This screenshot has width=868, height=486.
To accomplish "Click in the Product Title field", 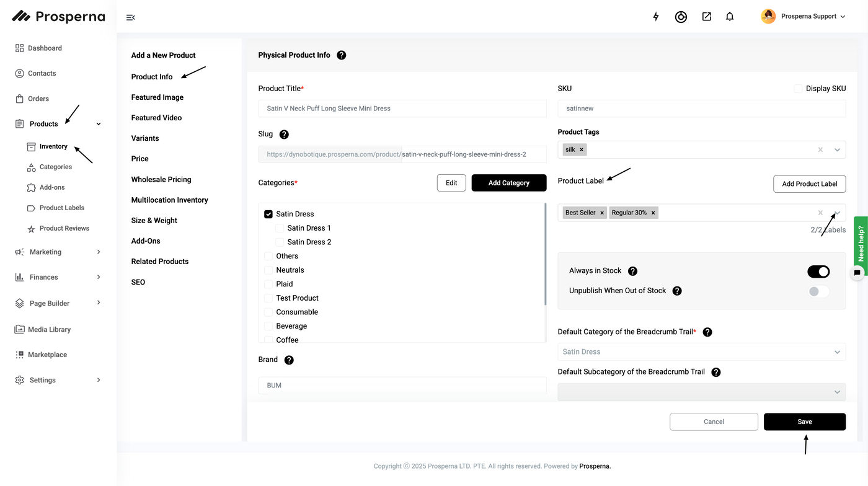I will click(402, 108).
